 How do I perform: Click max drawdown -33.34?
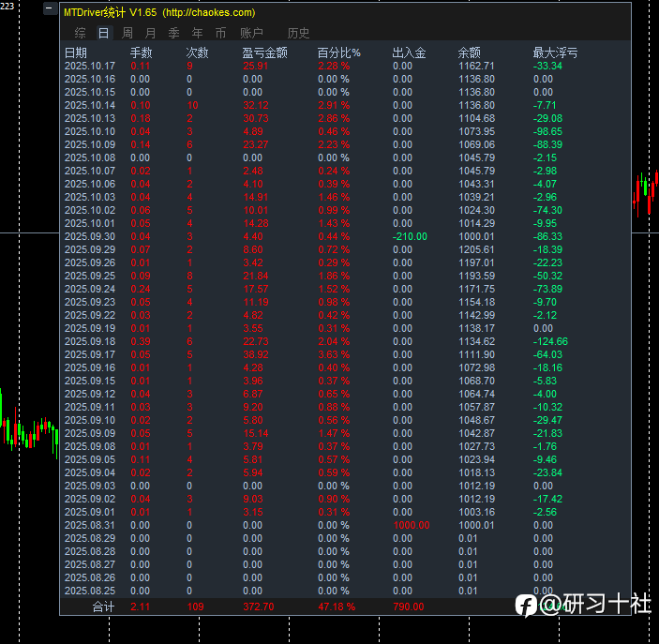click(547, 66)
